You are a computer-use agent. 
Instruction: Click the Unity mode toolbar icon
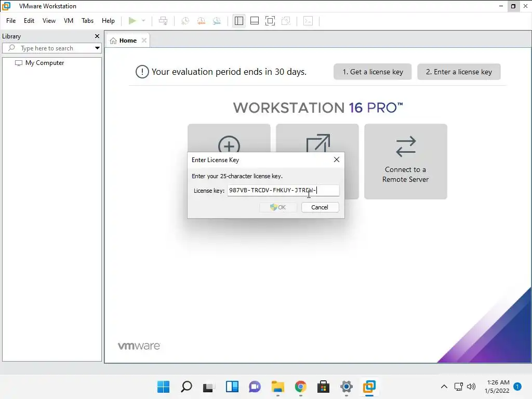[286, 21]
